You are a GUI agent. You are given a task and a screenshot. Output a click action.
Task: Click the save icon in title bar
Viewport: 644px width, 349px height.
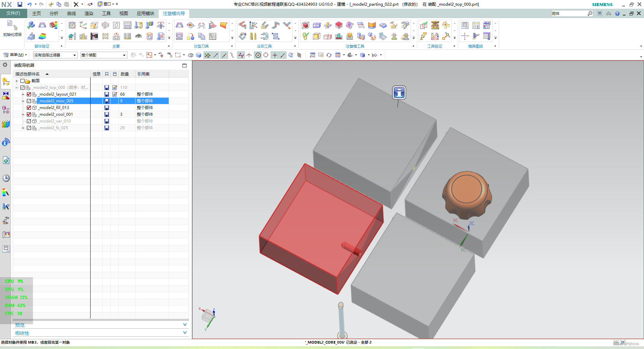[x=20, y=4]
